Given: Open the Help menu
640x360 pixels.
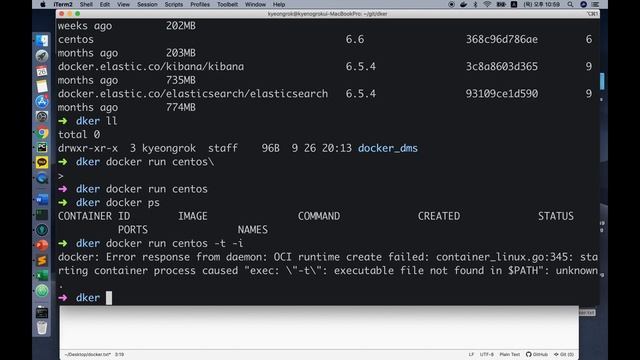Looking at the screenshot, I should pyautogui.click(x=279, y=4).
